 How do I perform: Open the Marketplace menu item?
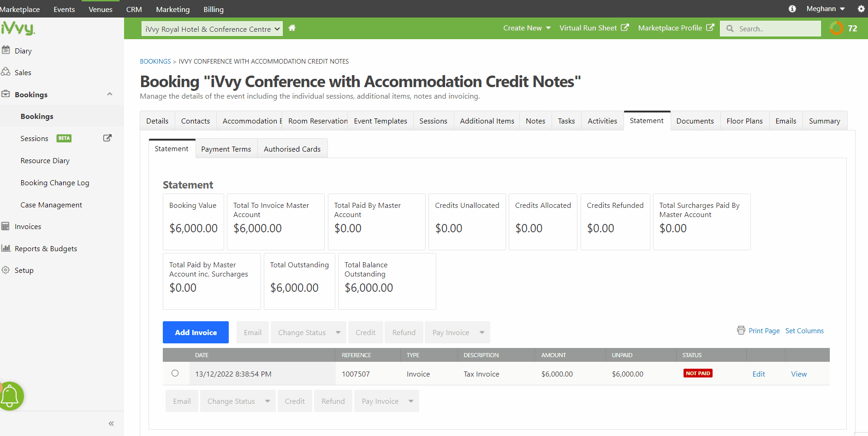[x=20, y=9]
